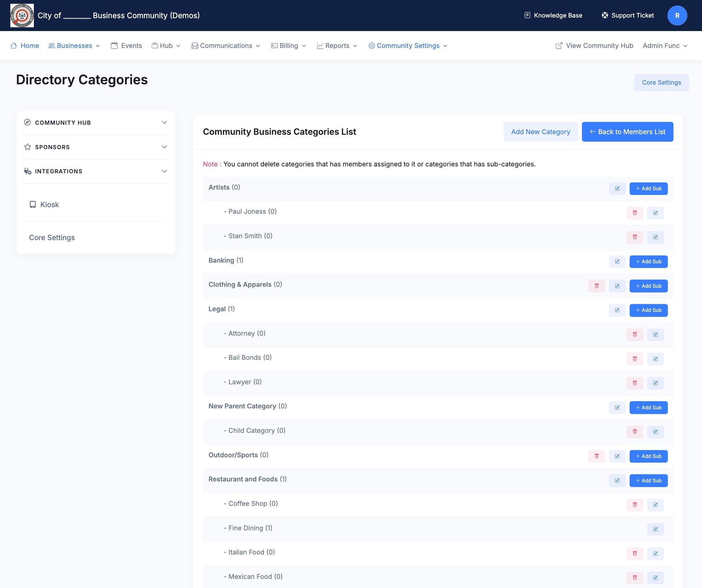This screenshot has width=702, height=588.
Task: Go Back to Members List
Action: (x=627, y=132)
